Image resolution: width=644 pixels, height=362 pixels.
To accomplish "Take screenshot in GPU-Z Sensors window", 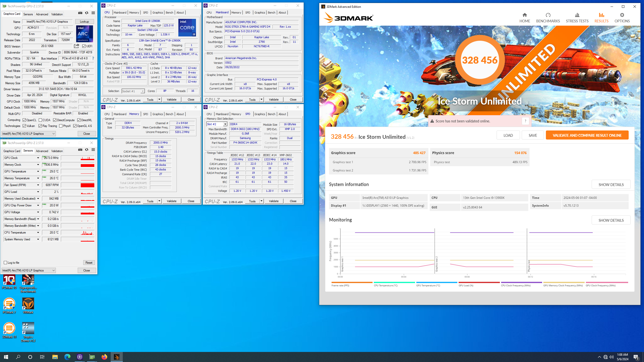I will tap(80, 150).
